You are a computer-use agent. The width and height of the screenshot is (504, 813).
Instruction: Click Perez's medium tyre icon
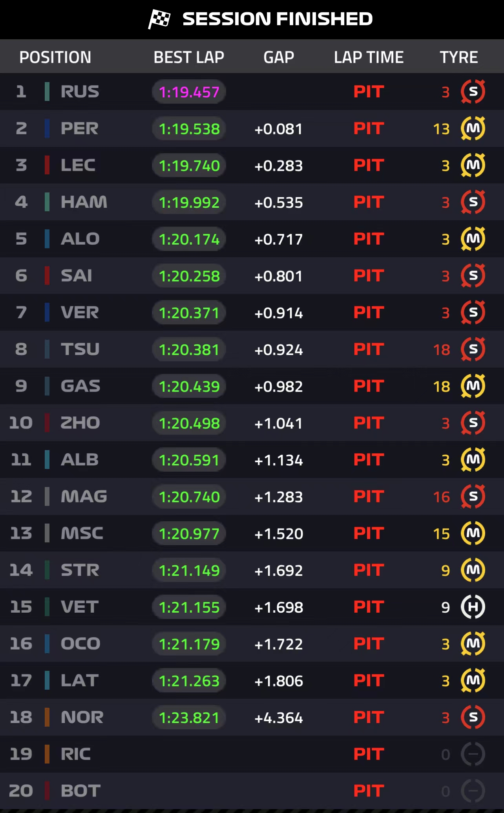point(473,128)
